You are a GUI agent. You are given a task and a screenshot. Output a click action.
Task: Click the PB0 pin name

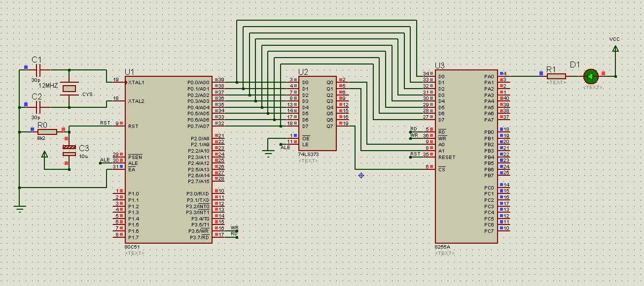pyautogui.click(x=489, y=132)
